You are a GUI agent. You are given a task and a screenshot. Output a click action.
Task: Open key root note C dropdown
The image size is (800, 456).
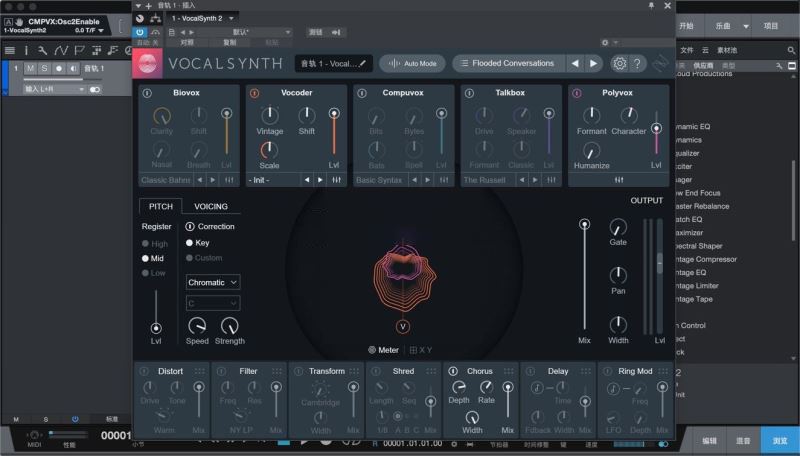pos(213,303)
